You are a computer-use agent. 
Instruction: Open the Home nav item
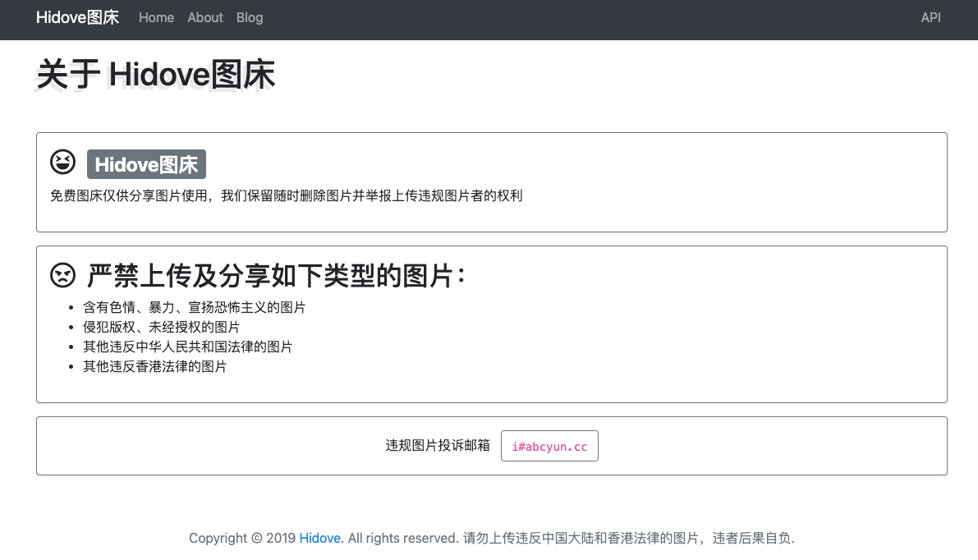click(x=157, y=17)
